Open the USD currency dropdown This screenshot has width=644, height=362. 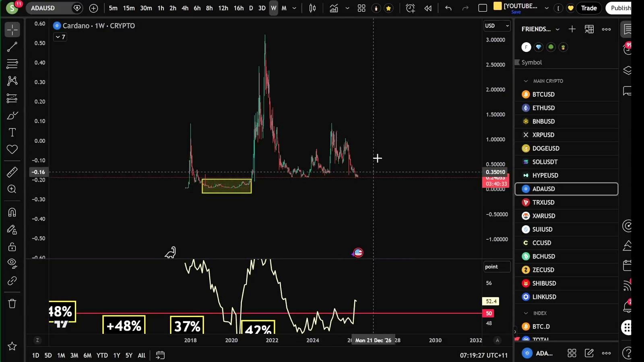pyautogui.click(x=497, y=26)
